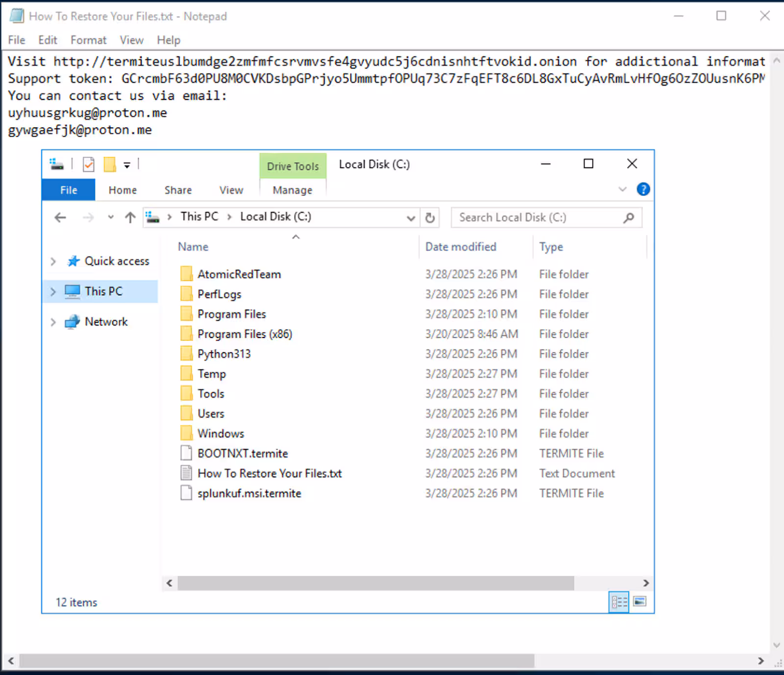Expand the Network tree node
The height and width of the screenshot is (675, 784).
(53, 322)
